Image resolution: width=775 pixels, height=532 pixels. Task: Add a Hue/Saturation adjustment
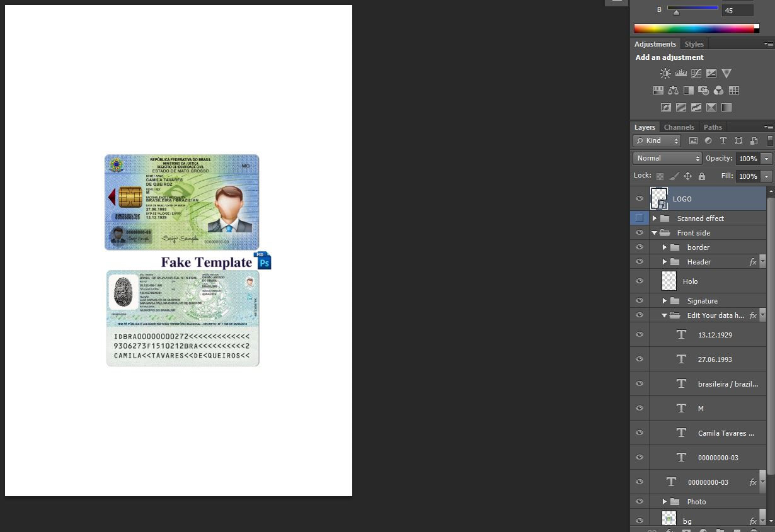(658, 90)
